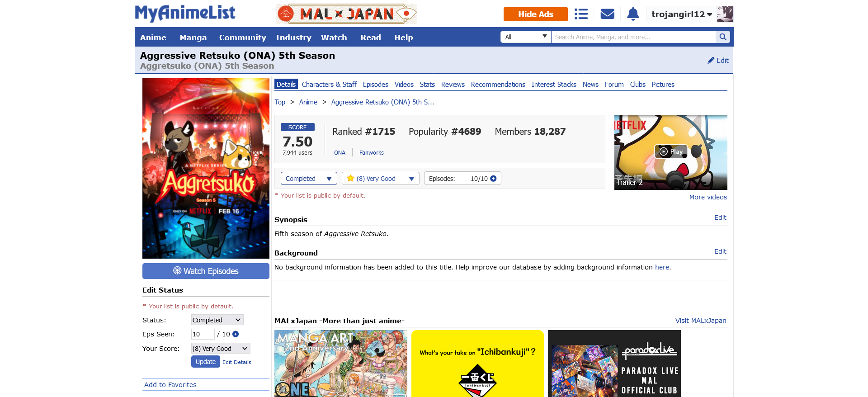Click the user profile avatar
Viewport: 868px width, 397px height.
(725, 14)
